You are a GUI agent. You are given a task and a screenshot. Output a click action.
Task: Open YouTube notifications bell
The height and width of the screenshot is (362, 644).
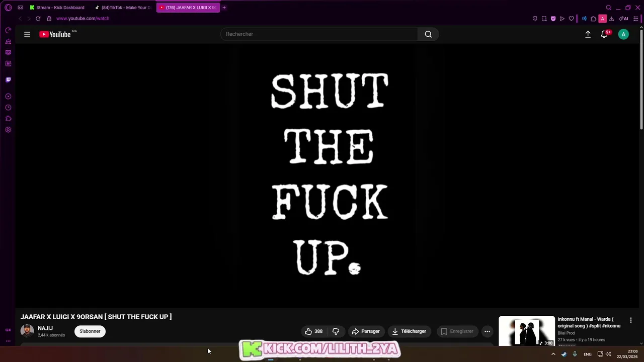(604, 34)
